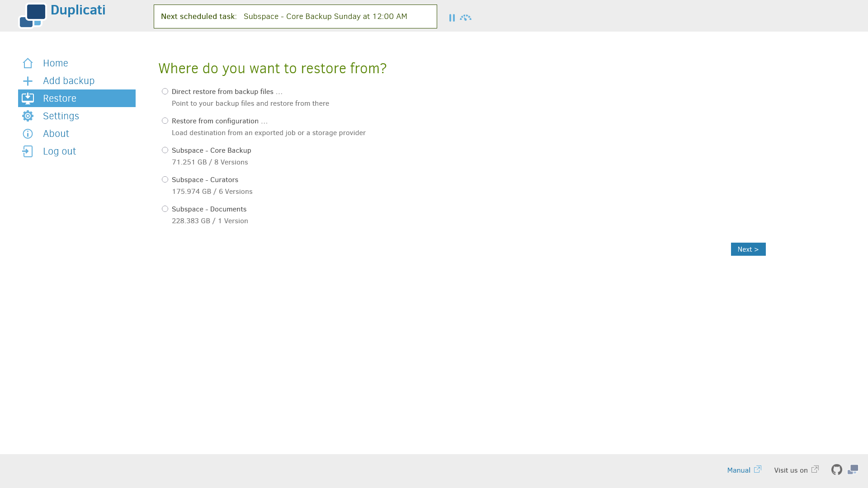Click the 'Subspace - Curators' label

click(205, 180)
